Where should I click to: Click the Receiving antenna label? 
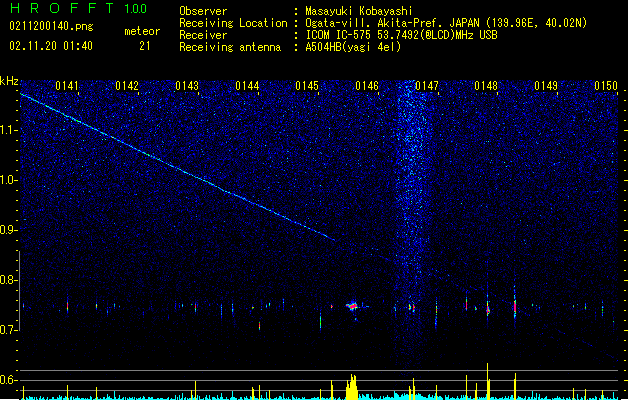(230, 47)
